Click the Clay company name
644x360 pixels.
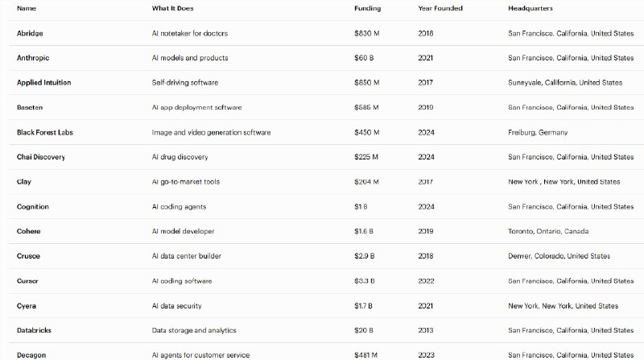(24, 182)
